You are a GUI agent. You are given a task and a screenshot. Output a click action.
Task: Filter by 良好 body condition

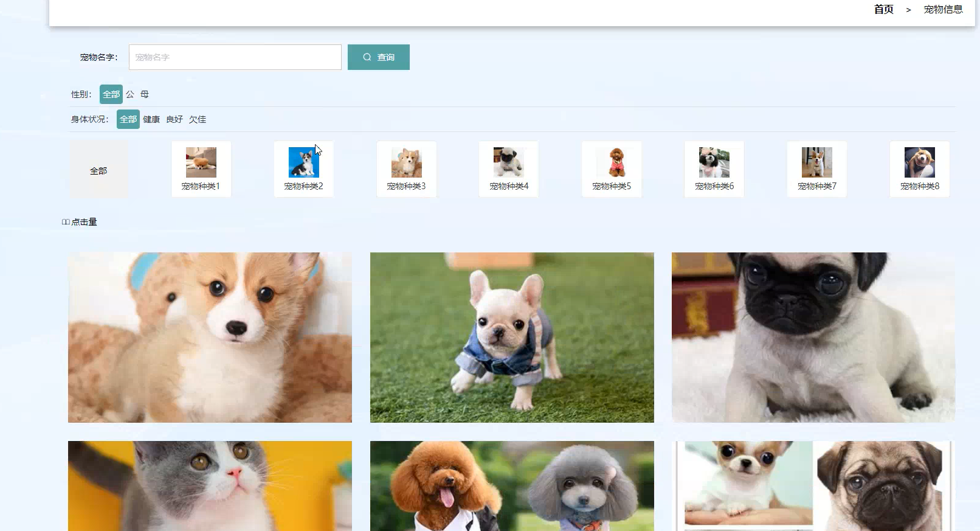click(174, 119)
